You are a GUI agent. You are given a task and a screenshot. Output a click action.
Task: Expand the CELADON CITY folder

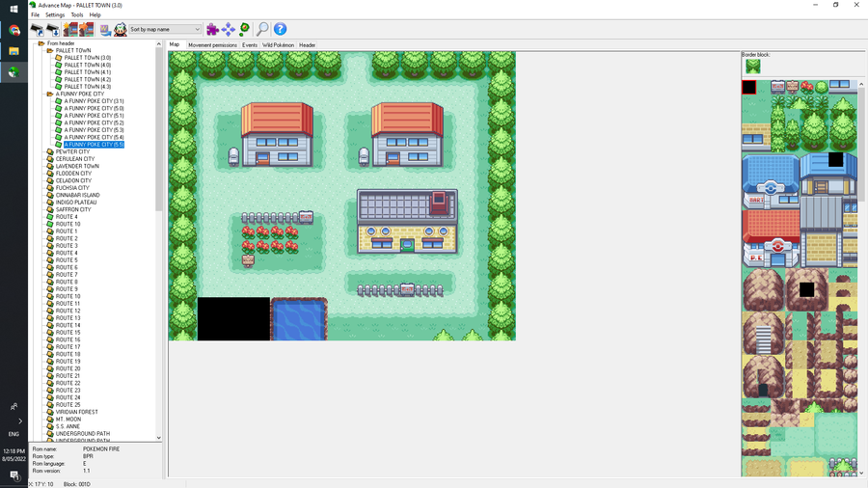50,180
